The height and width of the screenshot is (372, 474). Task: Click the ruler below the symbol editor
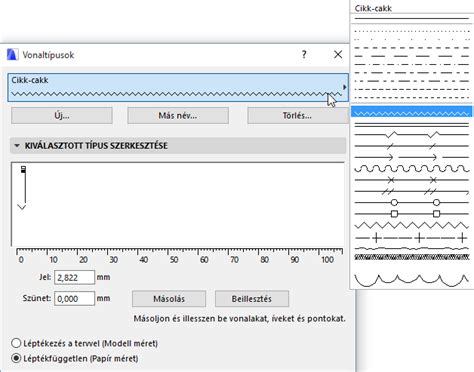coord(180,256)
